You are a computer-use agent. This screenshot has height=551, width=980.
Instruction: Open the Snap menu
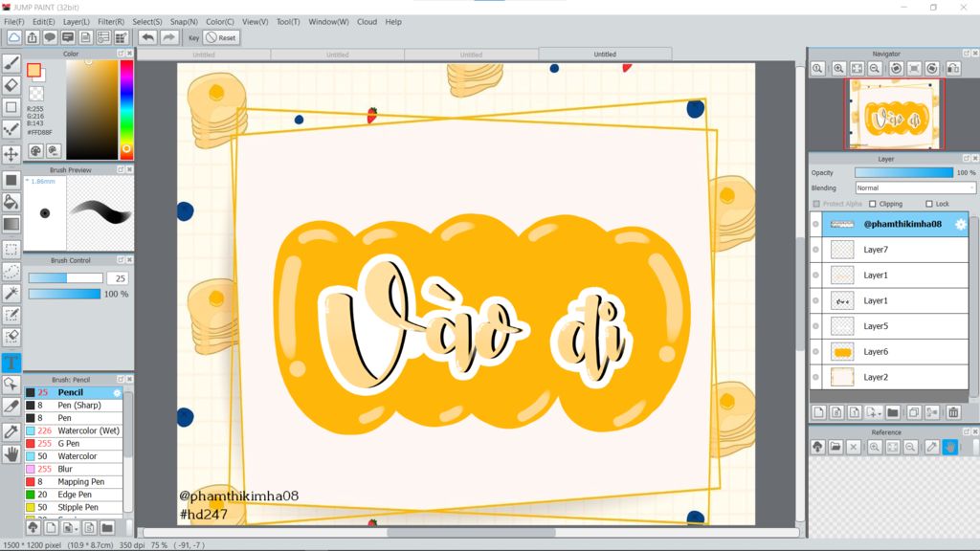pos(184,22)
